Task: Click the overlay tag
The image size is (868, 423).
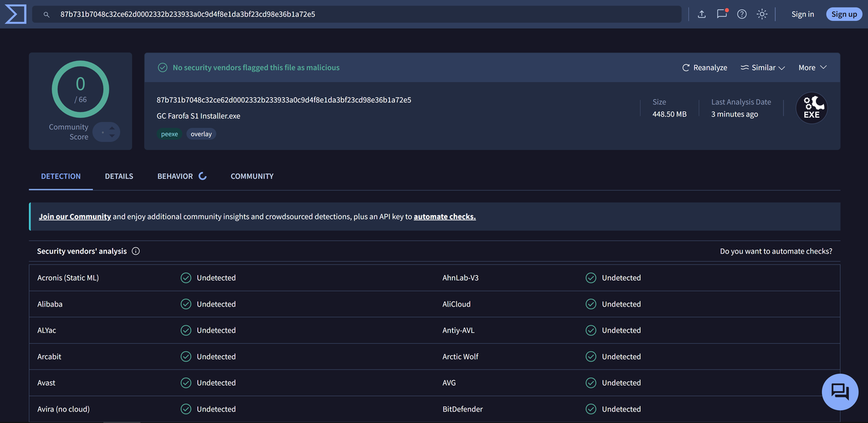Action: pos(201,134)
